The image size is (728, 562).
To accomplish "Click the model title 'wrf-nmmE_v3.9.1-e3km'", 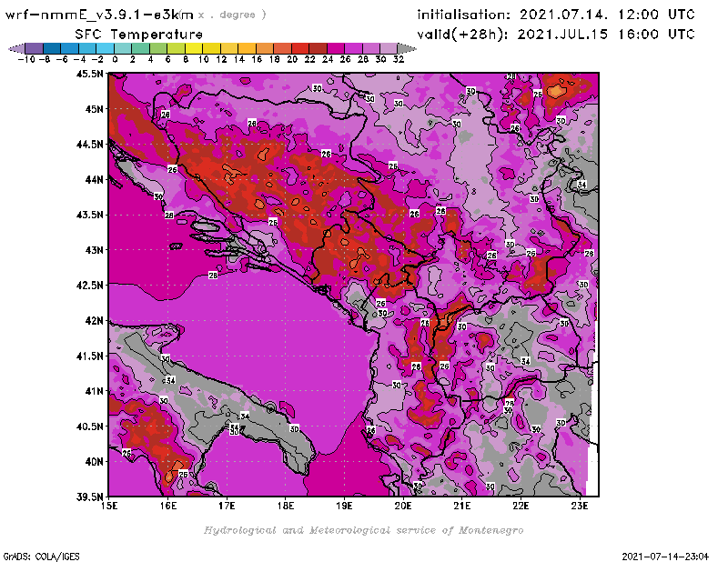I will [x=99, y=15].
